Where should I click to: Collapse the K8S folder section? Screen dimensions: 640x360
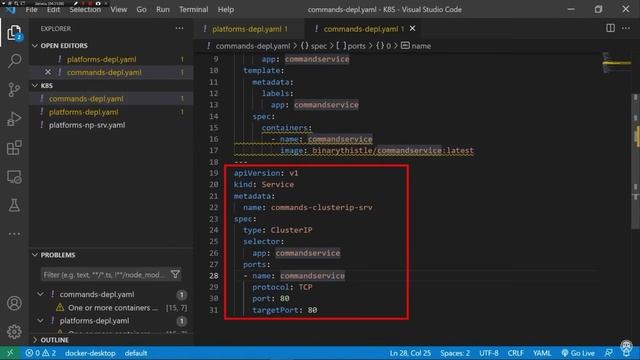pos(35,86)
